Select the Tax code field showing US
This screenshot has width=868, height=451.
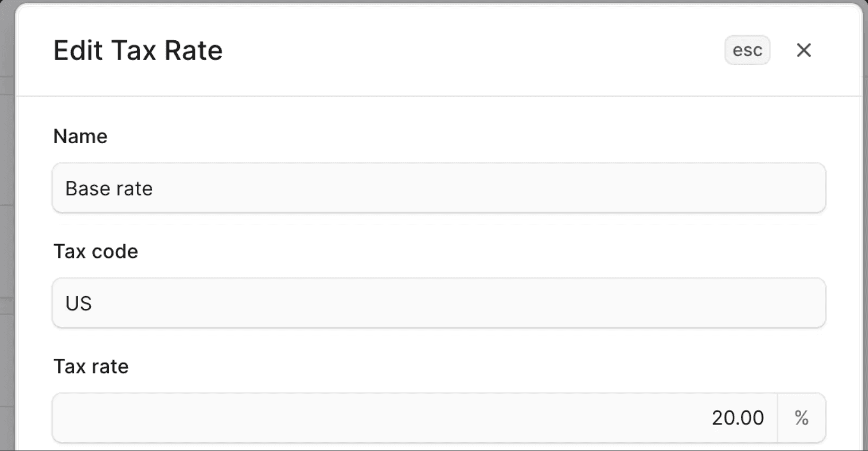point(439,302)
